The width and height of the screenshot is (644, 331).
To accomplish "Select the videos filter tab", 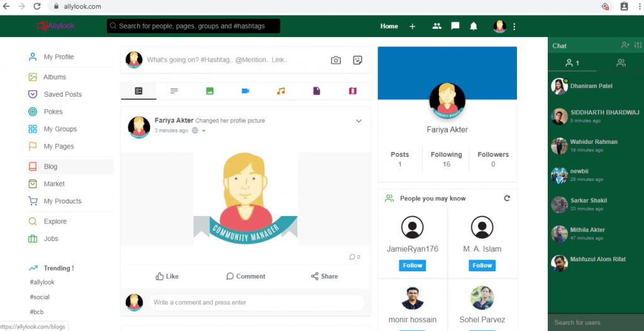I will pos(245,91).
